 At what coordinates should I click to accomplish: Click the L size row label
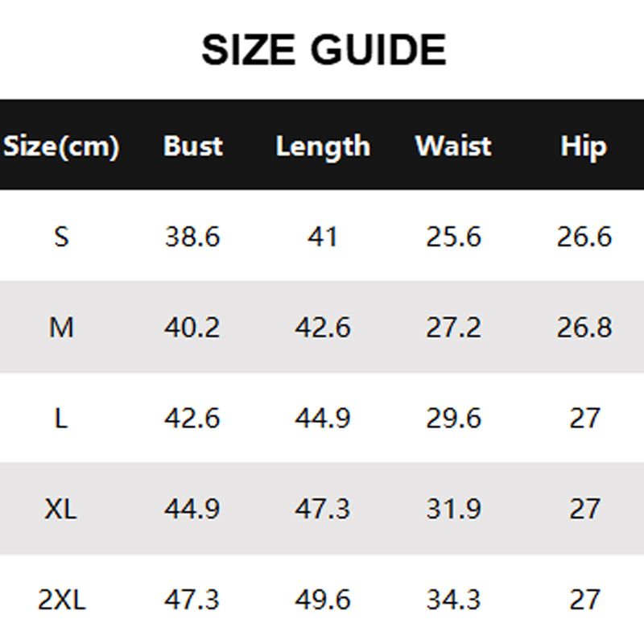click(61, 419)
